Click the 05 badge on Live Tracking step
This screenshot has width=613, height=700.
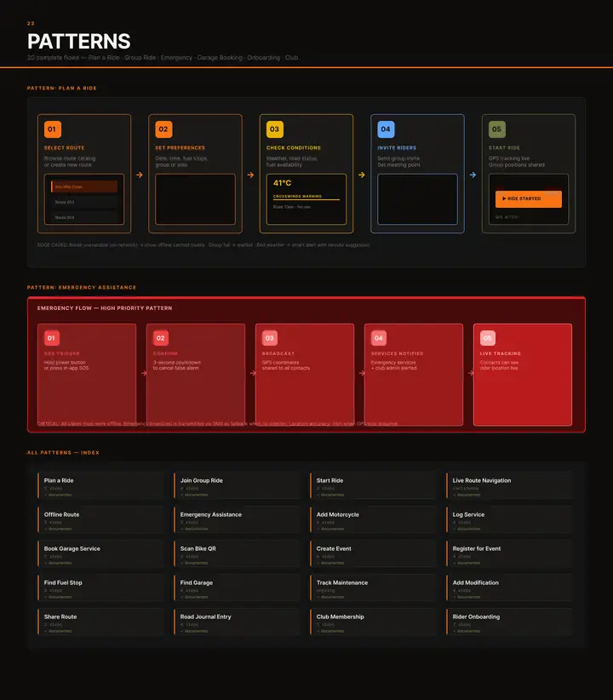[488, 338]
